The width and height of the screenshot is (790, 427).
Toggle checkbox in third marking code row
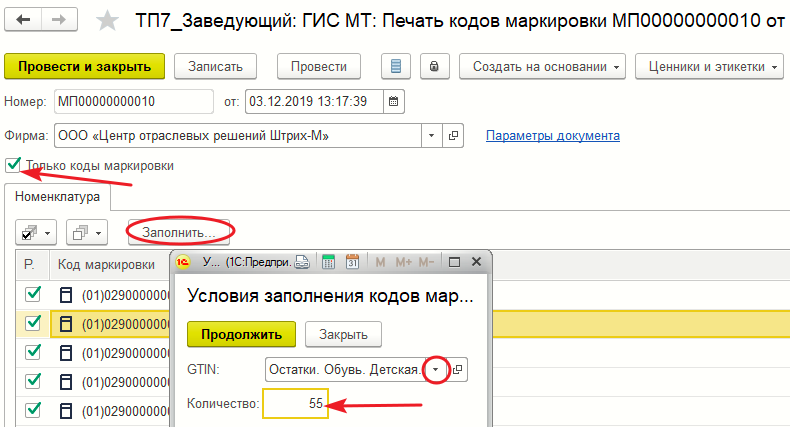click(x=33, y=352)
